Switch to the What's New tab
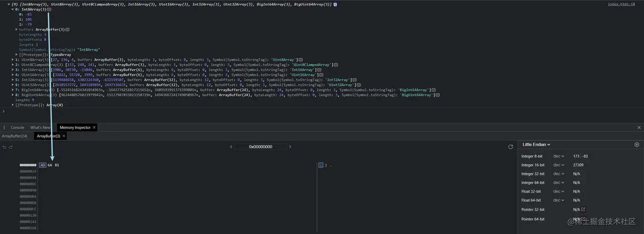This screenshot has width=644, height=234. pos(40,128)
